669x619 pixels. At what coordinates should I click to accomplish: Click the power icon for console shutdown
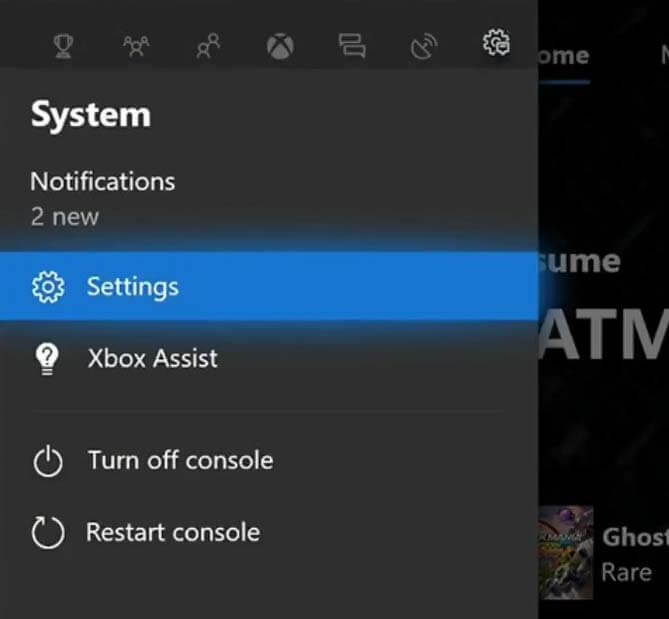(x=48, y=461)
